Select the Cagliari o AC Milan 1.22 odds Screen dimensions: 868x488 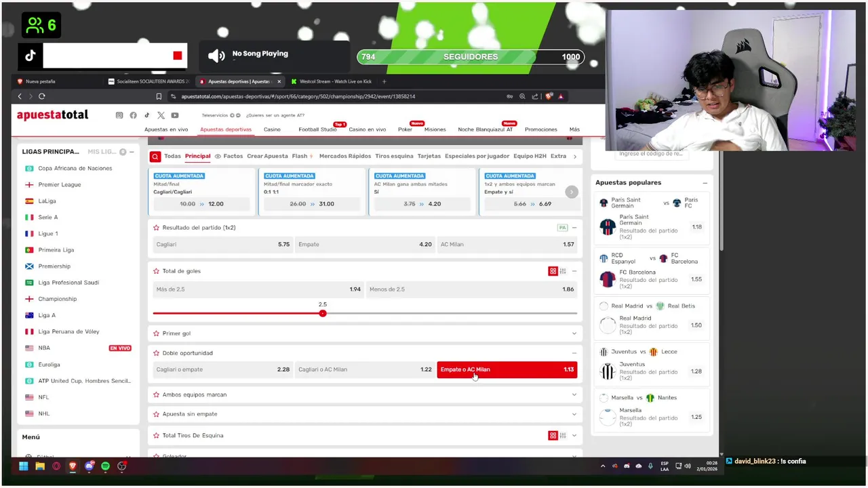pyautogui.click(x=364, y=369)
